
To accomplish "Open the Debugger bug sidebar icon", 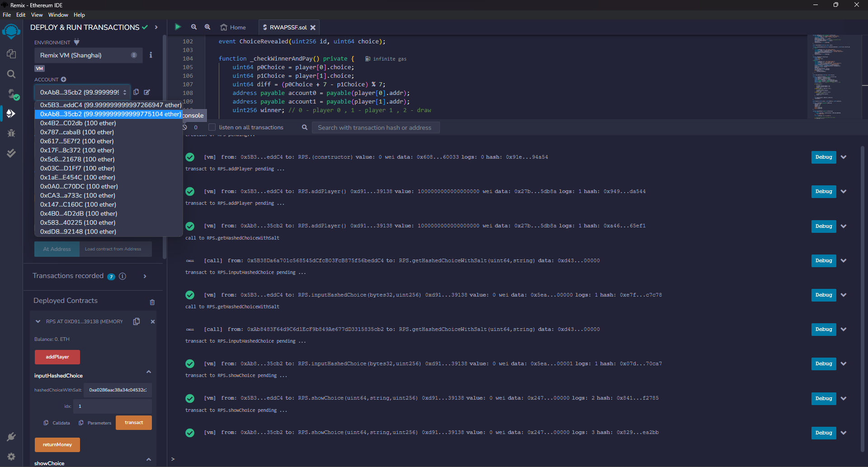I will (11, 133).
